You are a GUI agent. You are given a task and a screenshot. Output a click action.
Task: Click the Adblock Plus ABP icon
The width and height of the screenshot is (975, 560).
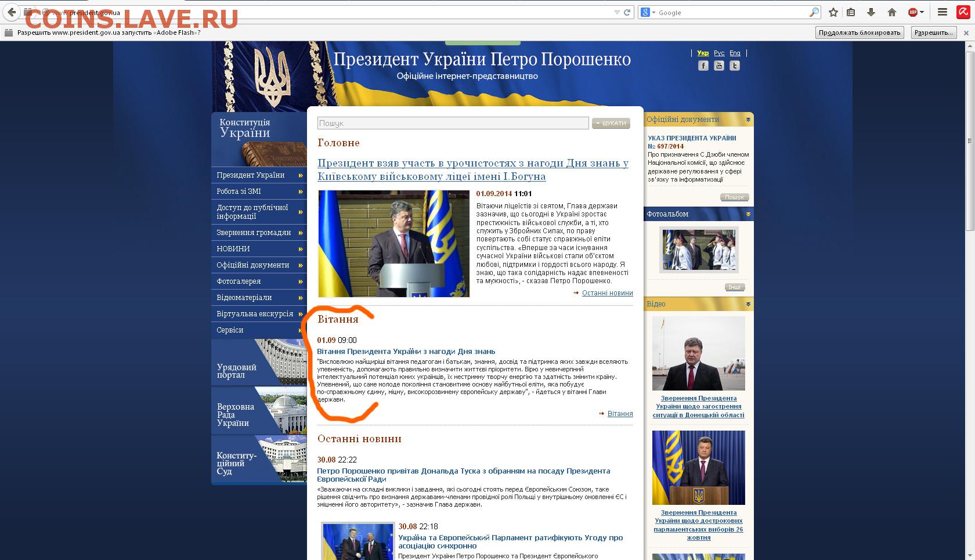tap(913, 12)
